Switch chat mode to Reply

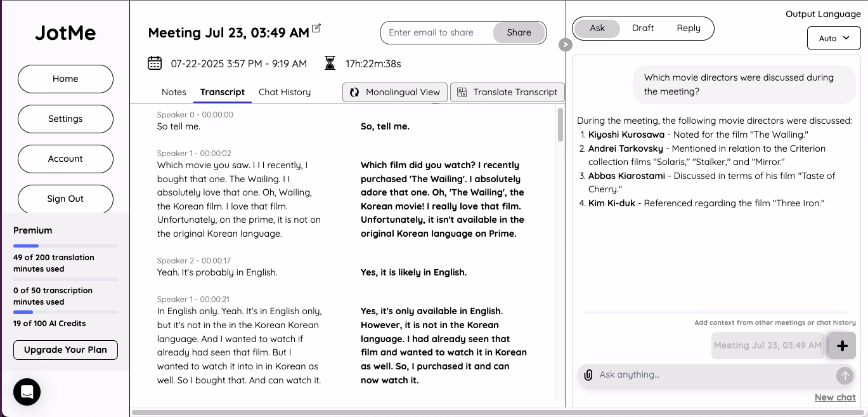tap(689, 29)
